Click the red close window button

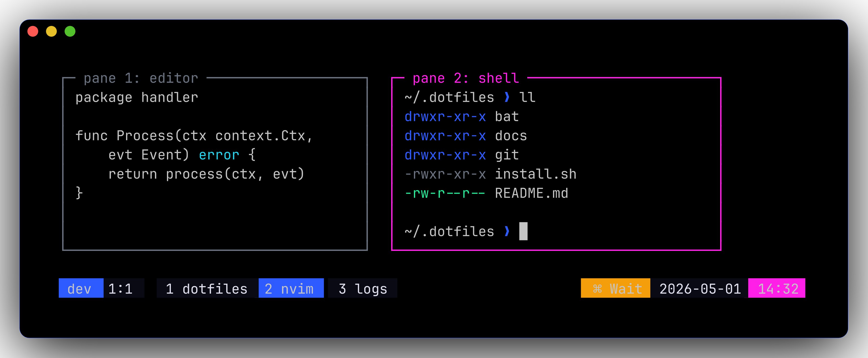(33, 31)
